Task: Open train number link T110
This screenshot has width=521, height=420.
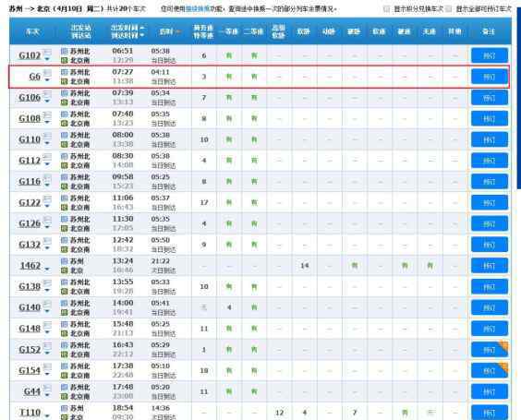Action: pyautogui.click(x=30, y=413)
